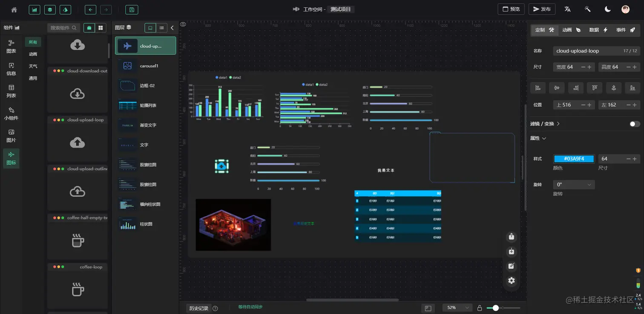The image size is (644, 314).
Task: Switch layers to thumbnail view
Action: [150, 28]
